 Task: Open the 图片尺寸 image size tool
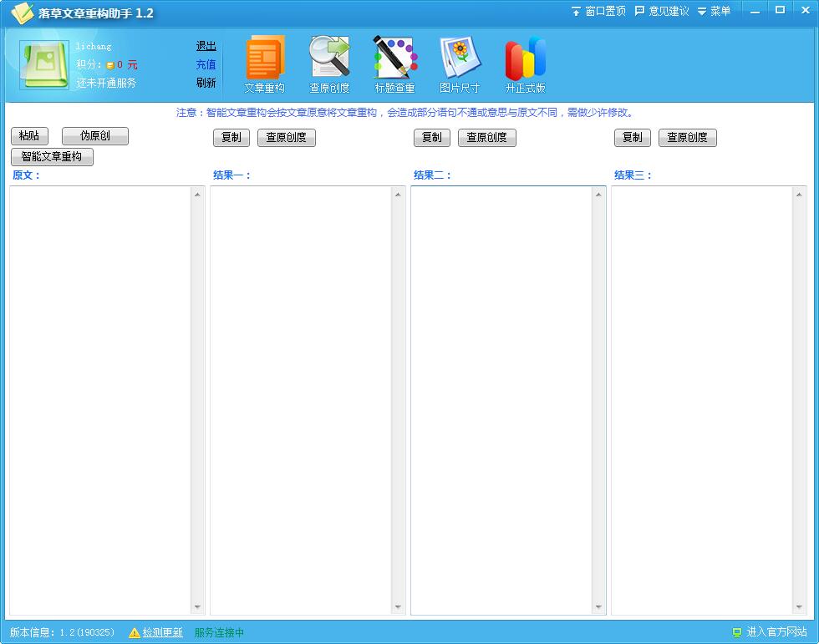click(460, 64)
